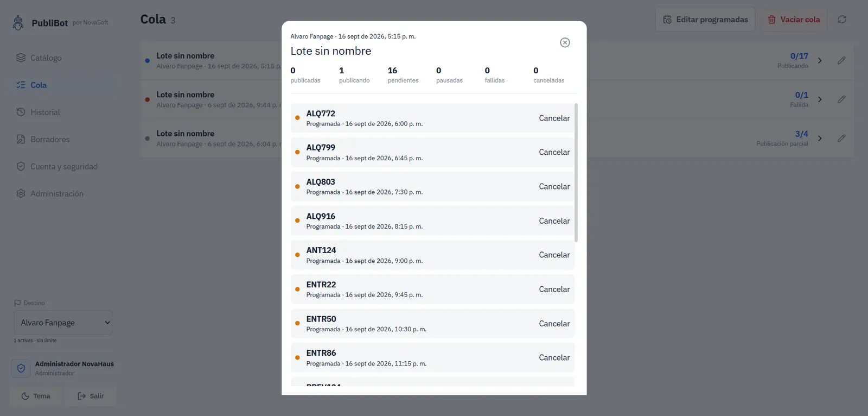Click the Borradores document icon
The image size is (868, 416).
21,139
